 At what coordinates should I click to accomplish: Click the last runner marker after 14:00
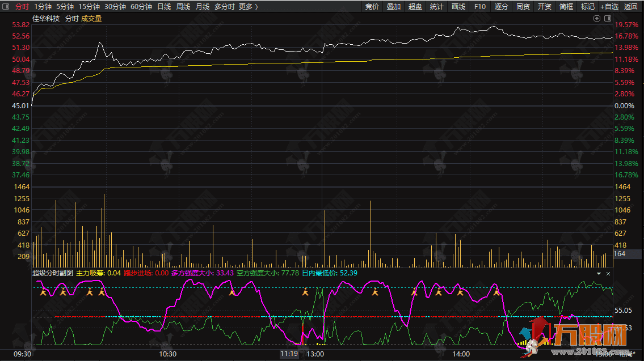(x=496, y=292)
